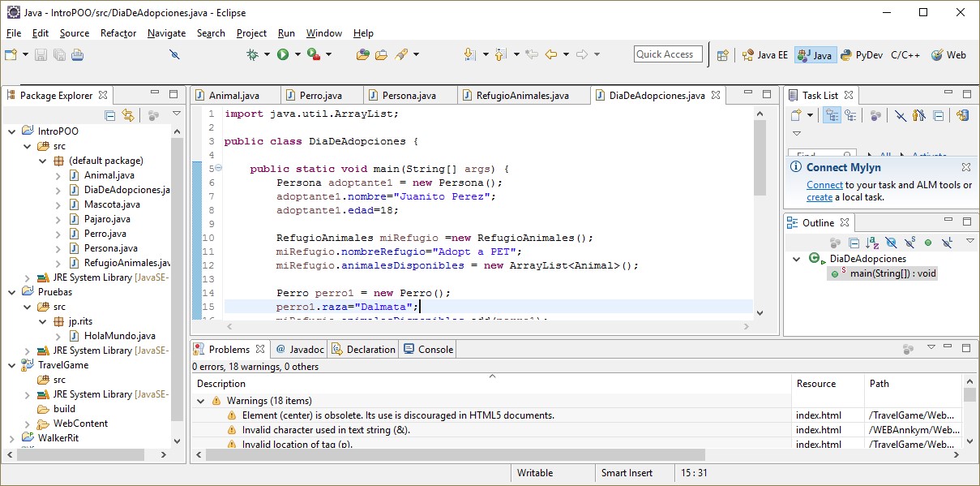The image size is (980, 486).
Task: Toggle Hide Static Members in Outline
Action: [x=909, y=242]
